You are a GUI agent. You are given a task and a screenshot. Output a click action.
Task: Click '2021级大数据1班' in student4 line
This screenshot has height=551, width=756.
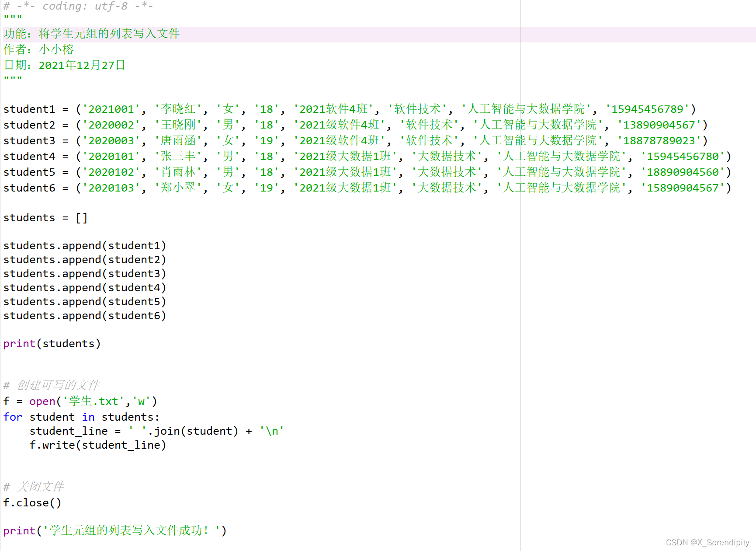coord(345,156)
